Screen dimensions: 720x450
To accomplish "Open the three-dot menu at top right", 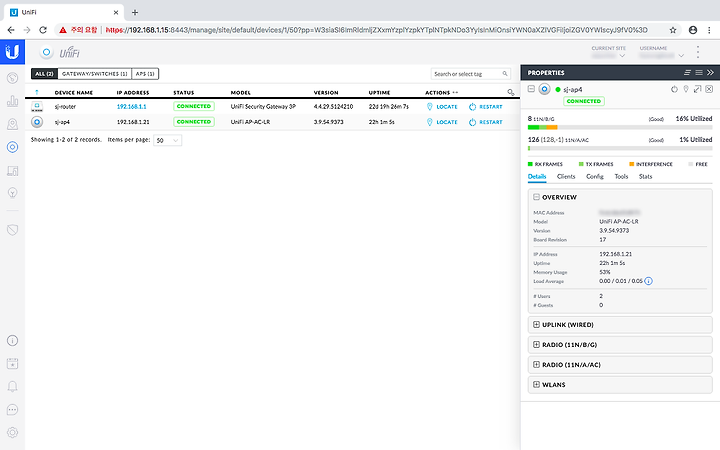I will pyautogui.click(x=698, y=52).
